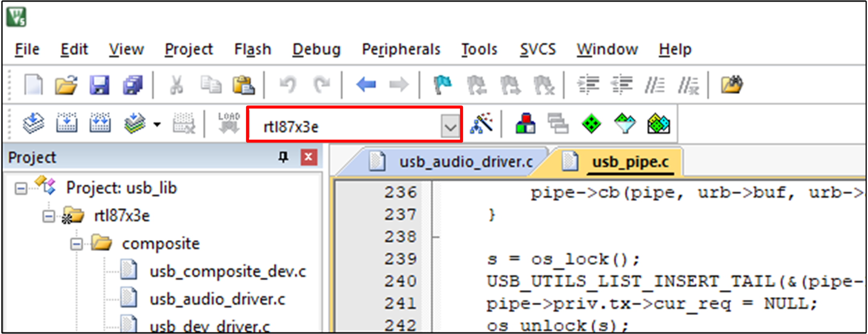Unindent selected lines icon
The height and width of the screenshot is (334, 868).
click(x=621, y=85)
